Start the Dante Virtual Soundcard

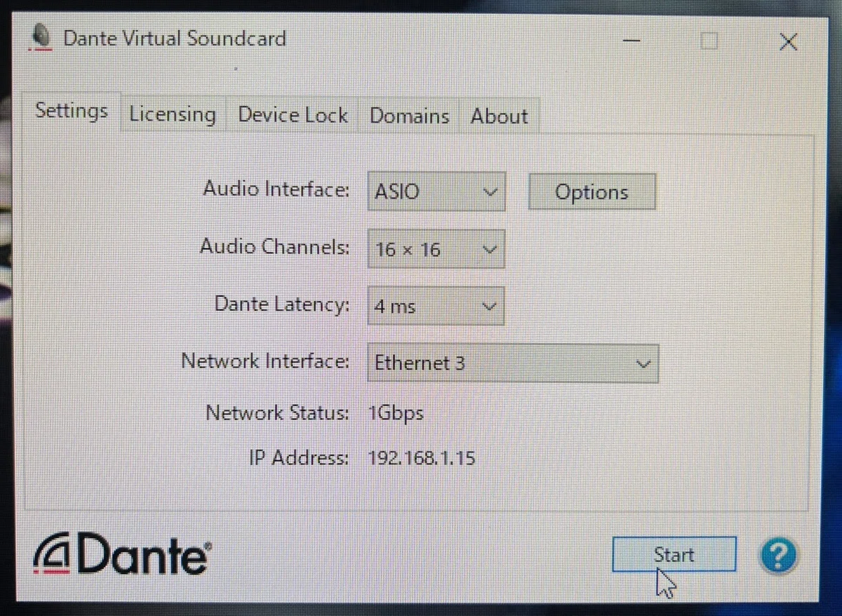pyautogui.click(x=674, y=555)
